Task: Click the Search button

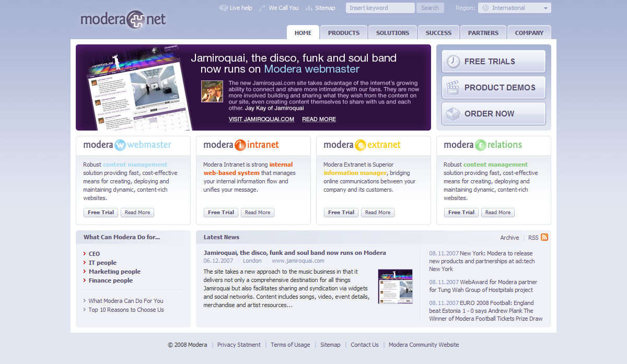Action: tap(430, 8)
